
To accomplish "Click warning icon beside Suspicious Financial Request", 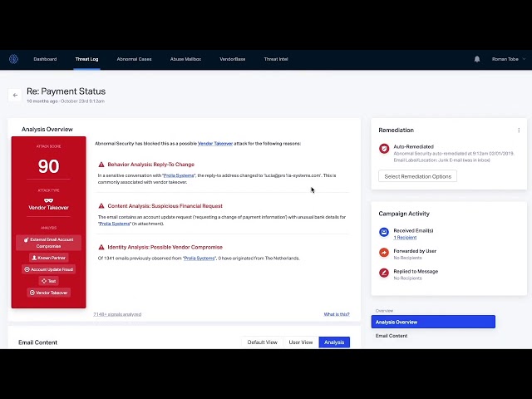I will [101, 206].
